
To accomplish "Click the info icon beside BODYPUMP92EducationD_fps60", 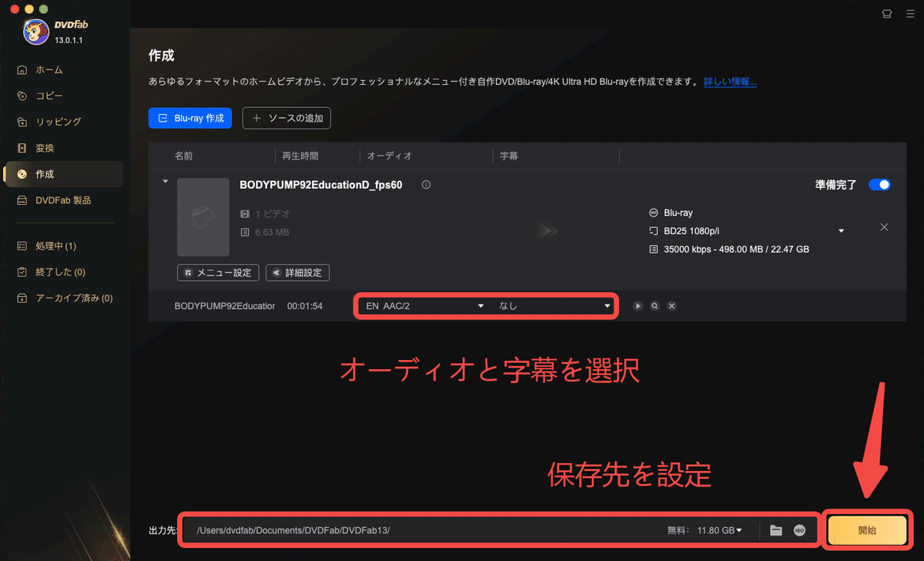I will click(x=426, y=185).
